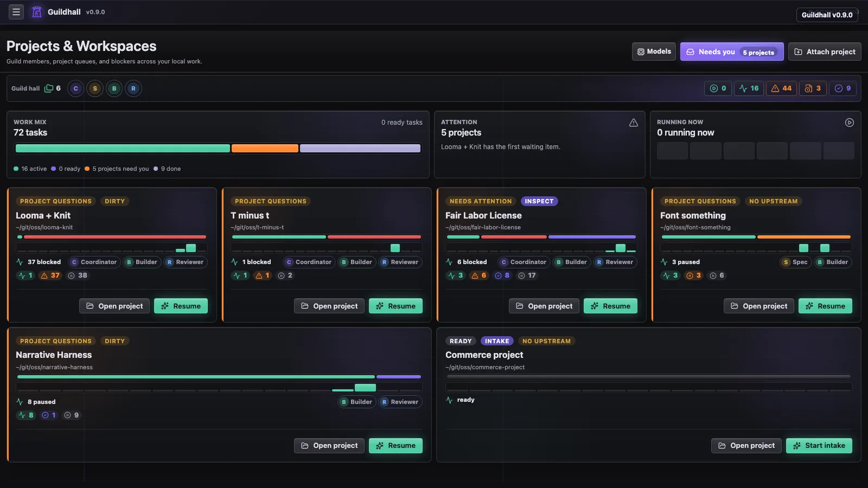Click Builder role chip on Fair Labor License
The height and width of the screenshot is (488, 868).
[571, 262]
